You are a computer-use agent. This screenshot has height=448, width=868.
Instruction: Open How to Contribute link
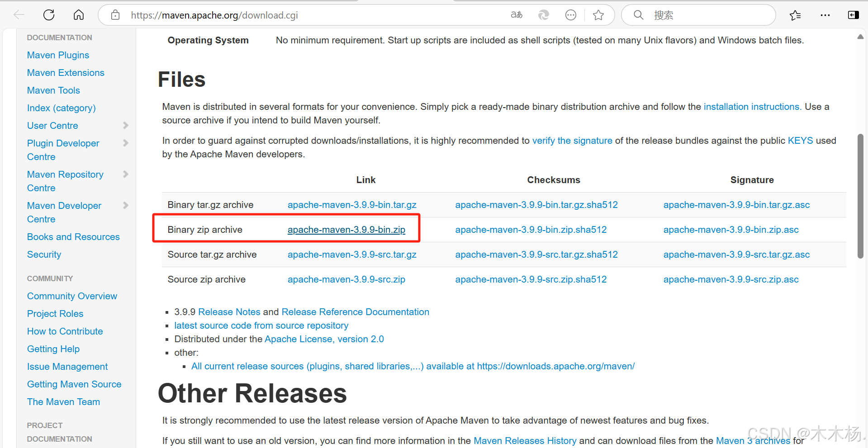point(65,331)
